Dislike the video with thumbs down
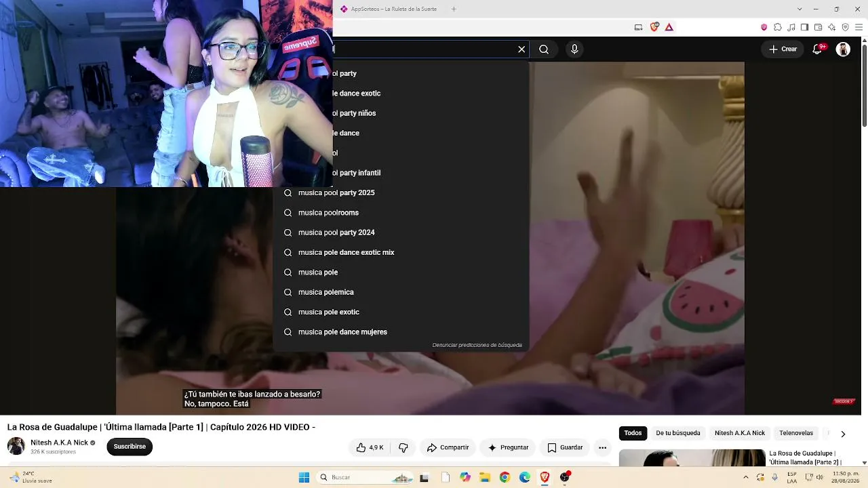 (403, 447)
